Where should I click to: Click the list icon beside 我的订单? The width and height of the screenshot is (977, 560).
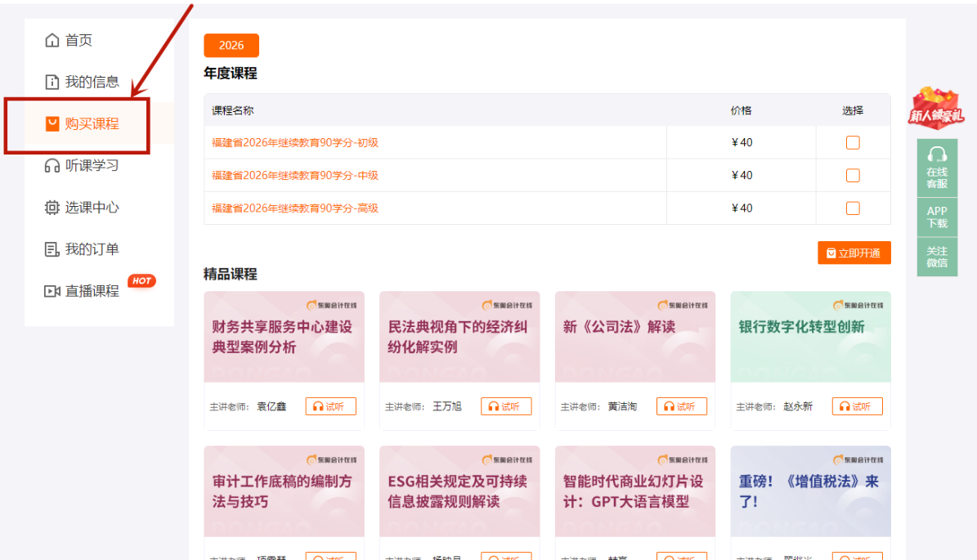pyautogui.click(x=52, y=249)
